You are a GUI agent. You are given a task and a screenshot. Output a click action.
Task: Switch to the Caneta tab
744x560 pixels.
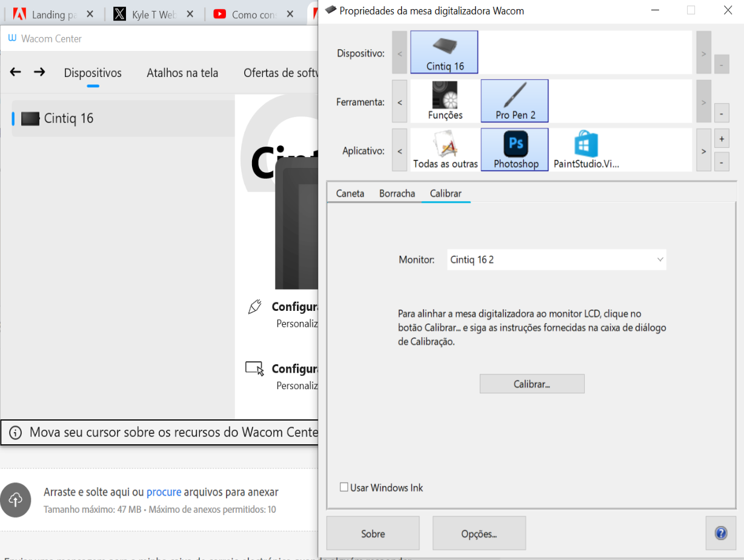click(350, 193)
